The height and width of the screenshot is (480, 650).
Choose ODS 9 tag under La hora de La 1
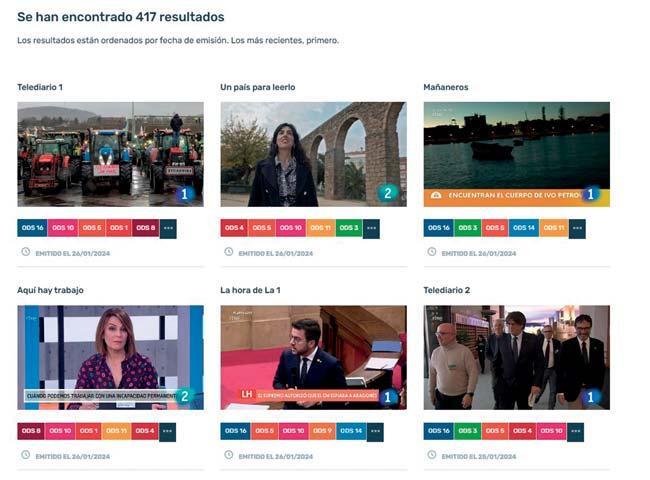[322, 431]
